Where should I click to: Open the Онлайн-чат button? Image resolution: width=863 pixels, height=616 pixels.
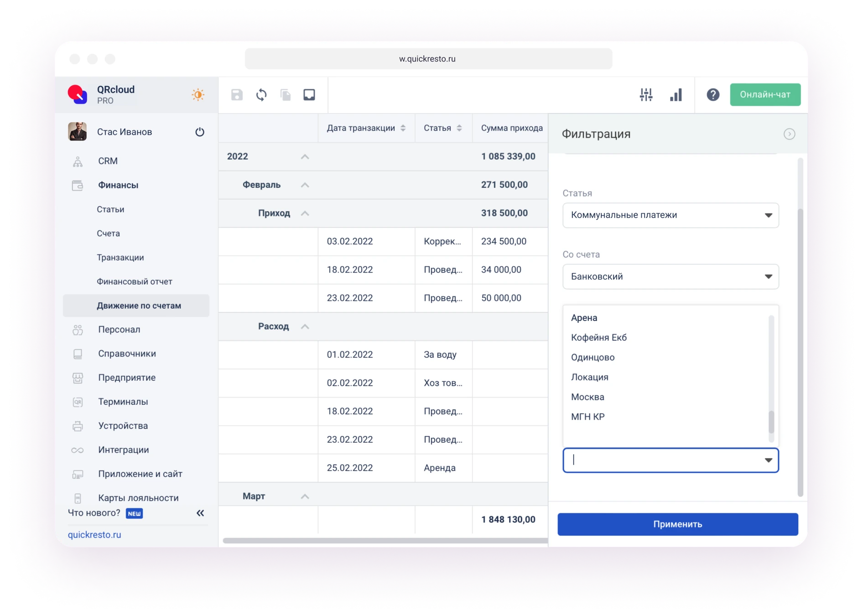[x=765, y=95]
